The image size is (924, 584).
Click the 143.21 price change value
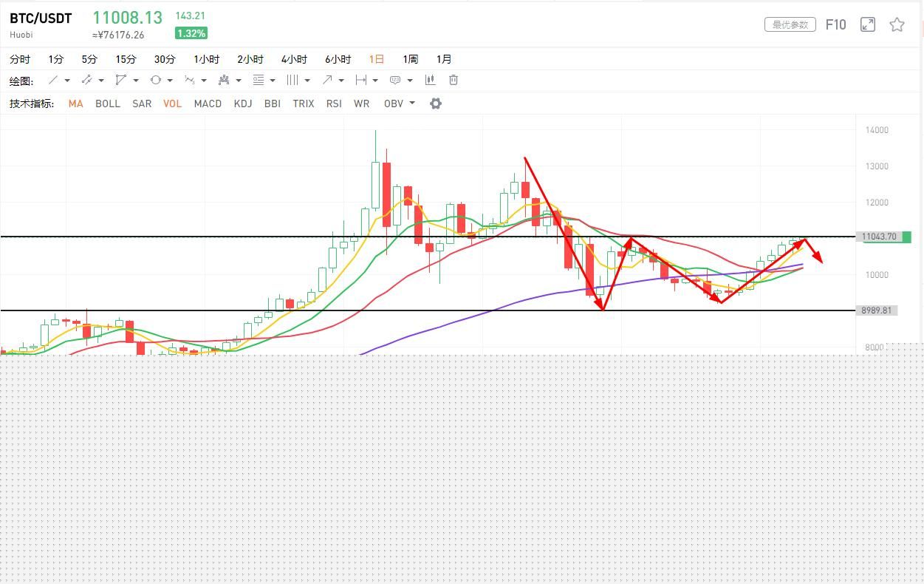click(x=191, y=16)
